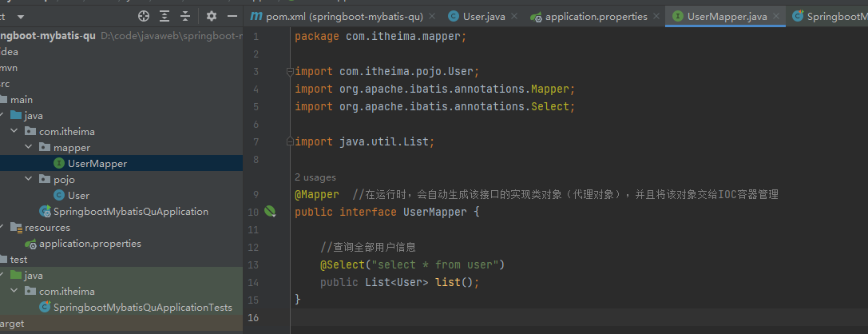The image size is (868, 334).
Task: Collapse the mapper package chevron
Action: coord(29,148)
